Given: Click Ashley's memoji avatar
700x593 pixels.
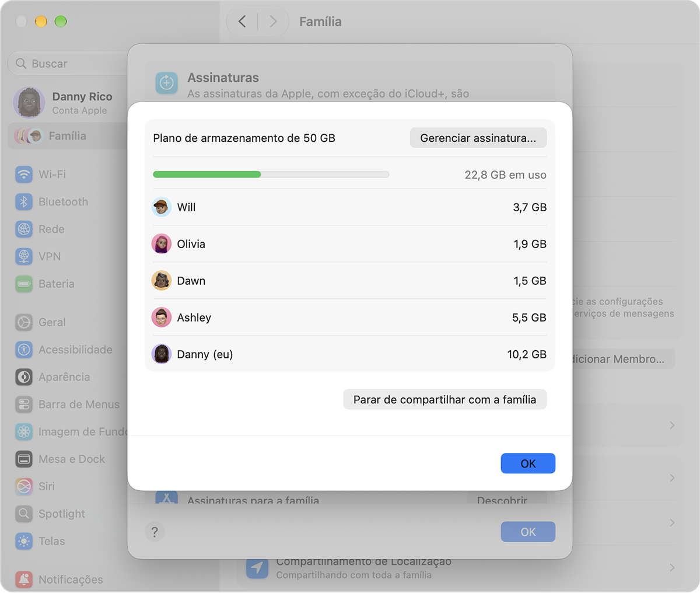Looking at the screenshot, I should pos(162,318).
